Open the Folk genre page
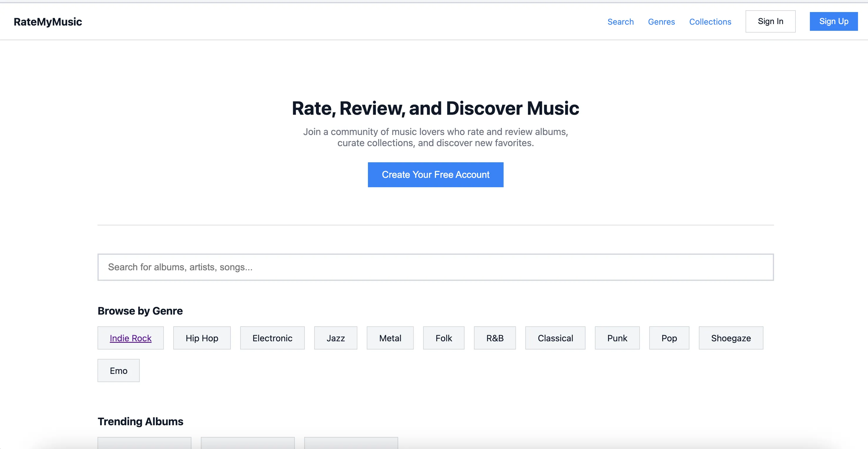The height and width of the screenshot is (449, 868). [443, 338]
